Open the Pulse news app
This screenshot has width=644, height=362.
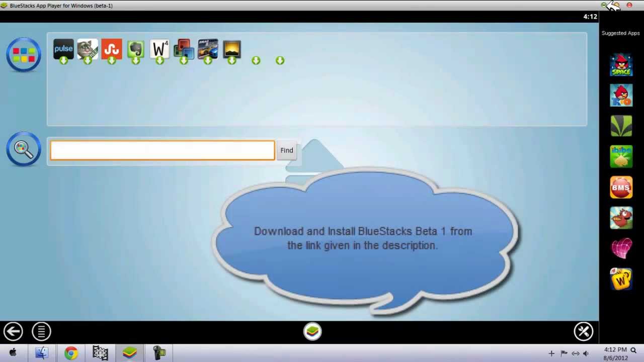pos(63,49)
